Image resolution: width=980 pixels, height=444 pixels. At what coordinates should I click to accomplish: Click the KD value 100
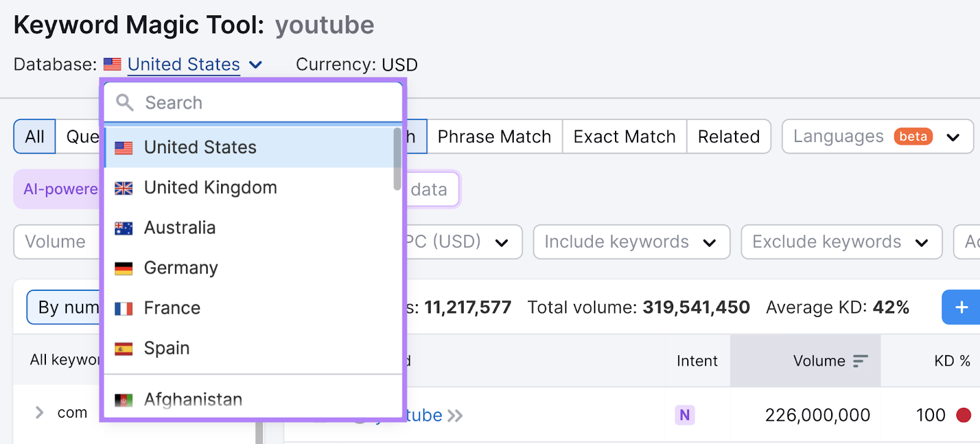(x=931, y=415)
